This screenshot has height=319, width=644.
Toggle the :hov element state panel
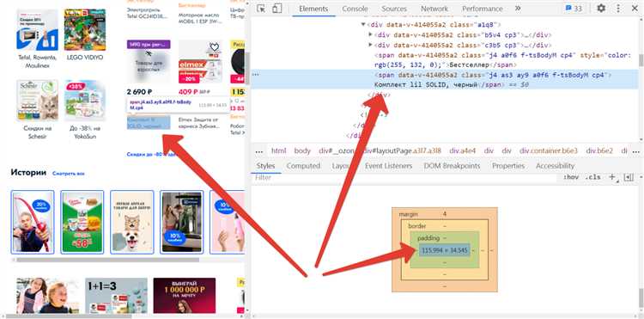[x=570, y=177]
